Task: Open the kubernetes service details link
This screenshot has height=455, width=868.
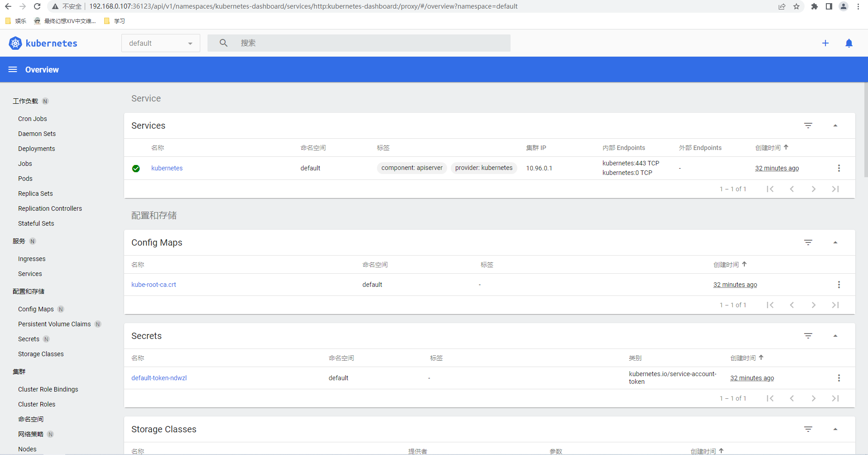Action: coord(167,168)
